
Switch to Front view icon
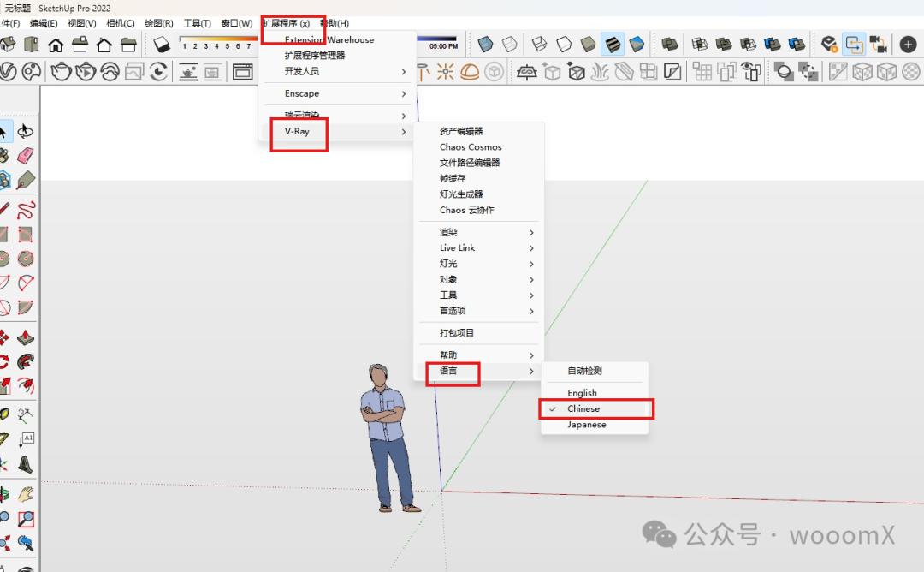pyautogui.click(x=56, y=45)
